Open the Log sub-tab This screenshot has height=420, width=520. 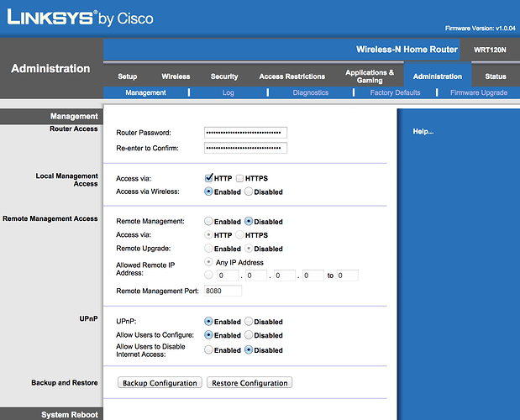pos(228,92)
